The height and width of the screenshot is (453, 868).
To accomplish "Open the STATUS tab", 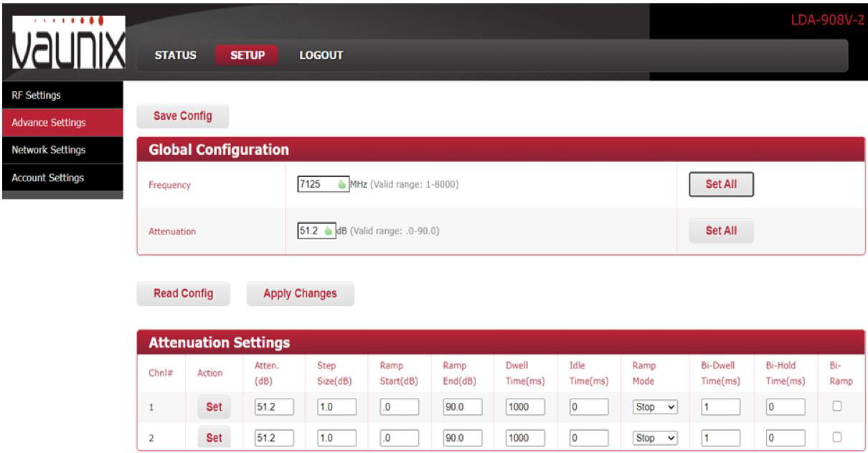I will tap(176, 55).
